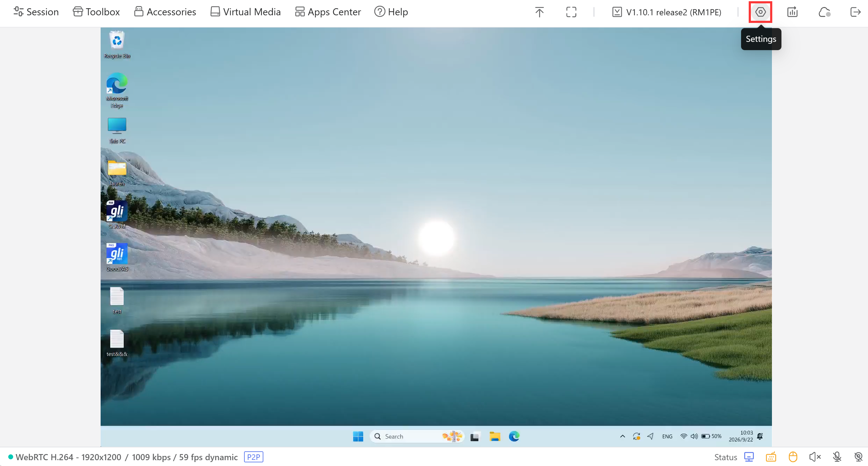Click the keyboard status icon

pyautogui.click(x=771, y=457)
